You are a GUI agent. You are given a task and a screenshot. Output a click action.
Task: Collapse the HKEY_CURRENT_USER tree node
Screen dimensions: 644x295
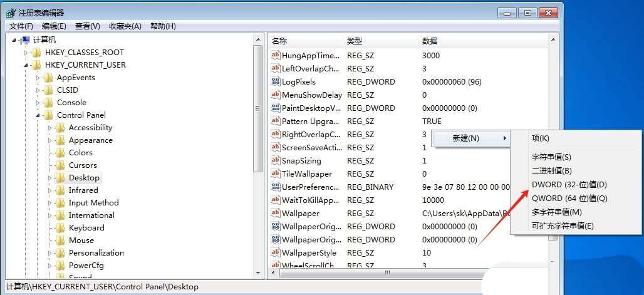[26, 65]
